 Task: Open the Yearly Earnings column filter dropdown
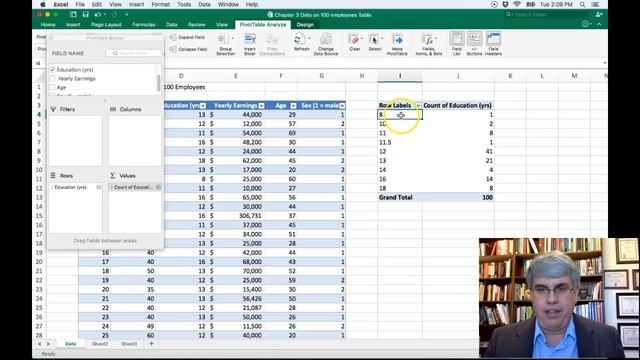261,106
